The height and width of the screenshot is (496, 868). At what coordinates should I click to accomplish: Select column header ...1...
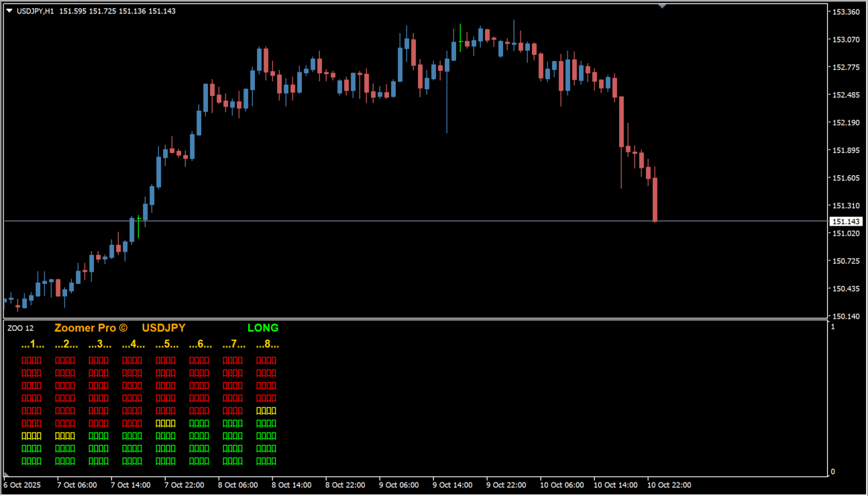(32, 344)
